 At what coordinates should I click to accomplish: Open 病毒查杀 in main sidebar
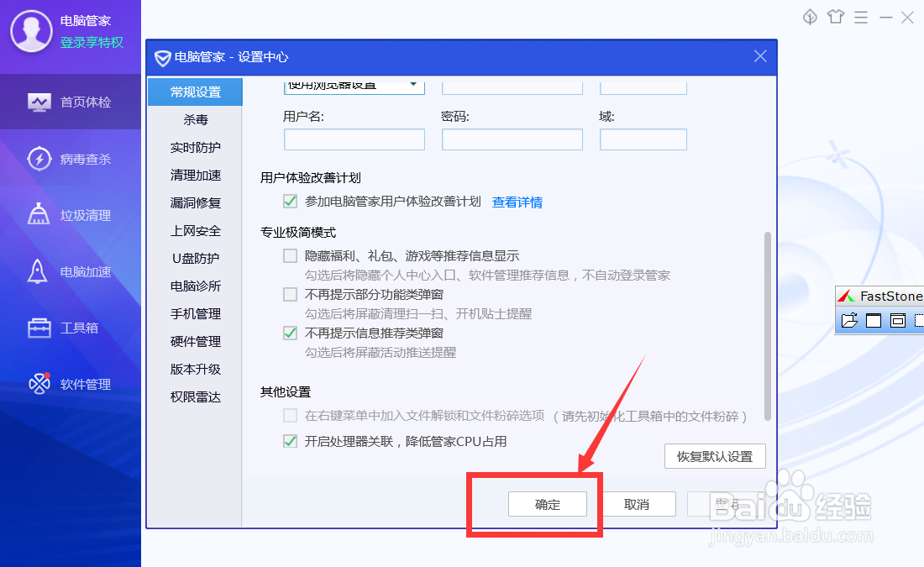coord(70,159)
